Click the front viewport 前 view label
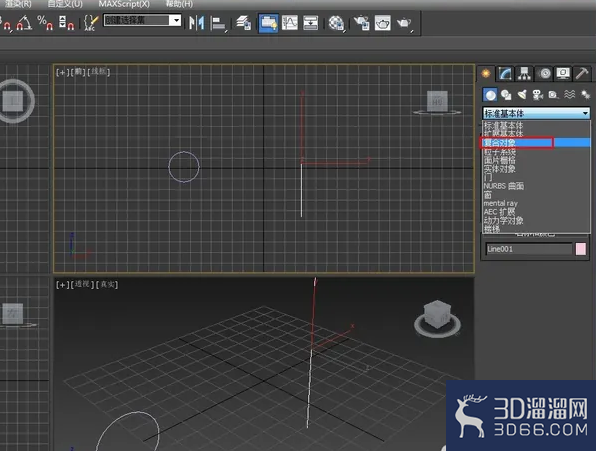596x451 pixels. [78, 72]
